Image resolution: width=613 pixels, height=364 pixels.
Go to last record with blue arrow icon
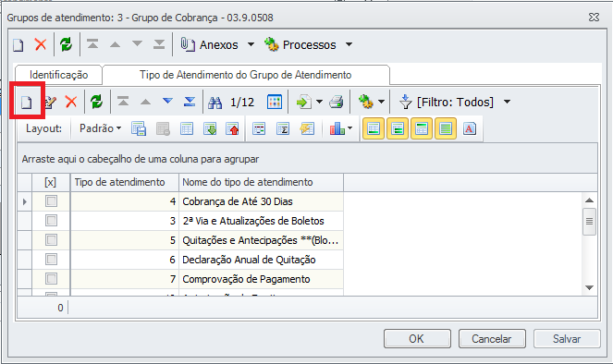coord(190,102)
